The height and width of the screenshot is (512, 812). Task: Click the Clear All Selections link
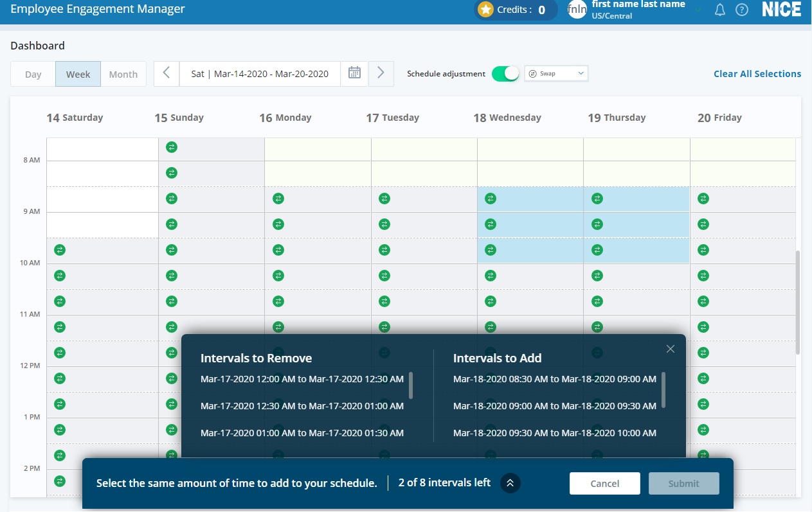pos(757,74)
